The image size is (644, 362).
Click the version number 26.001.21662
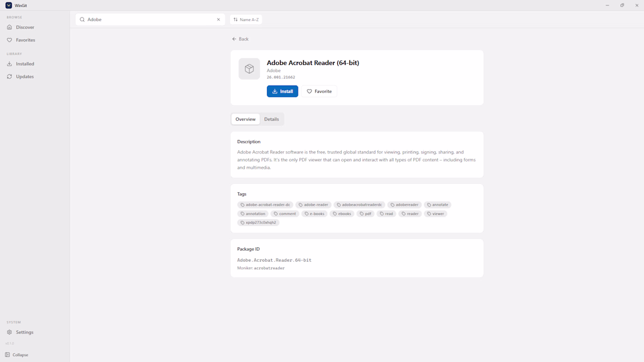click(x=281, y=77)
